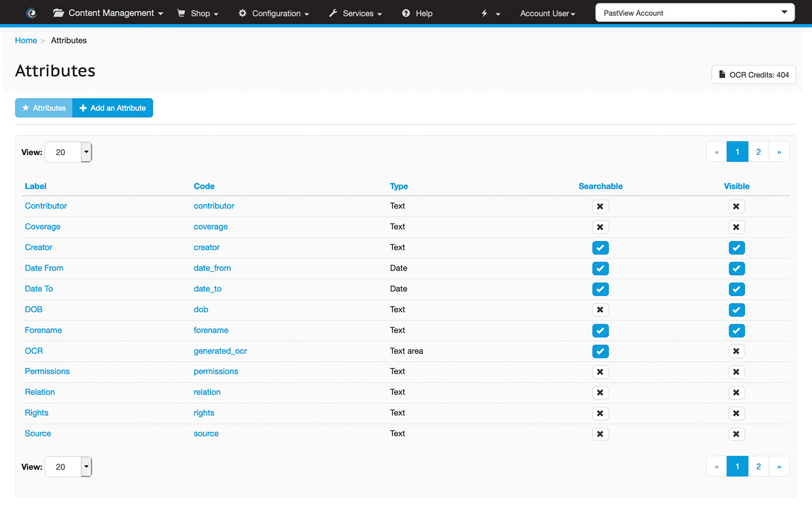The image size is (812, 508).
Task: Open the Content Management menu
Action: [108, 13]
